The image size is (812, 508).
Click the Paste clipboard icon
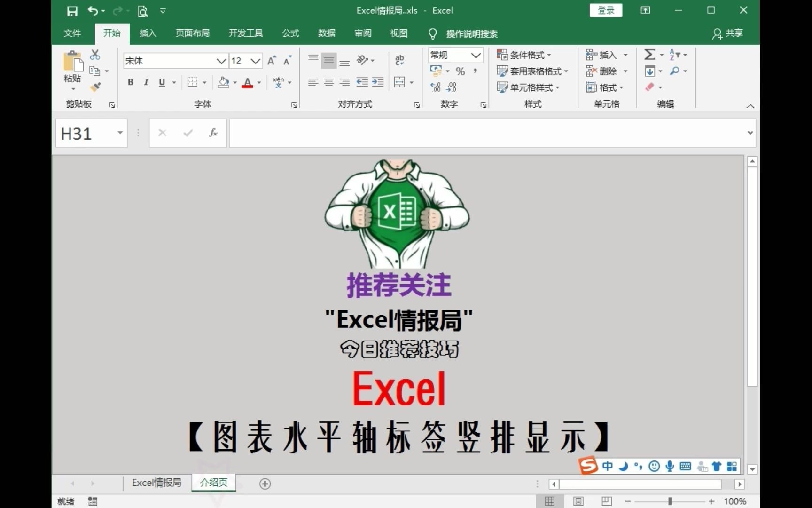coord(73,62)
